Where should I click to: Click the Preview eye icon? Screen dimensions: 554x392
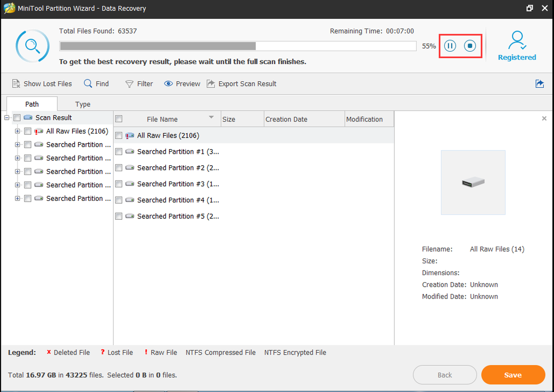[168, 84]
